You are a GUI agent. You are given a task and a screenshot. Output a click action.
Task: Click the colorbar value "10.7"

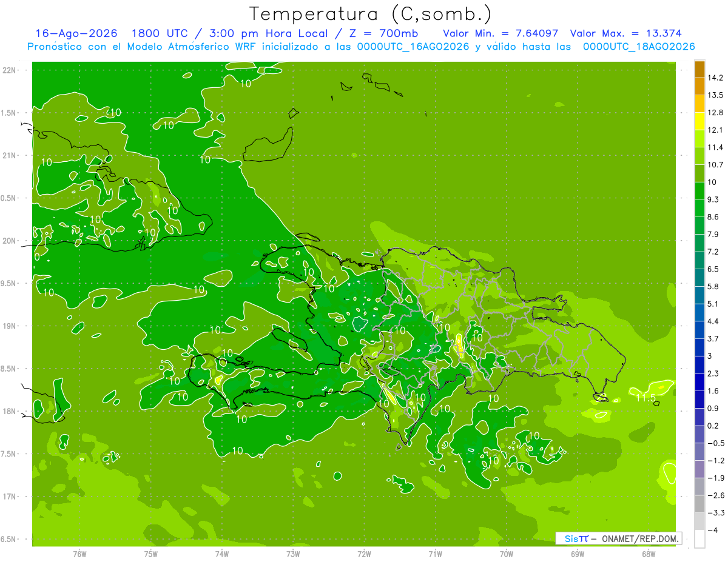715,164
